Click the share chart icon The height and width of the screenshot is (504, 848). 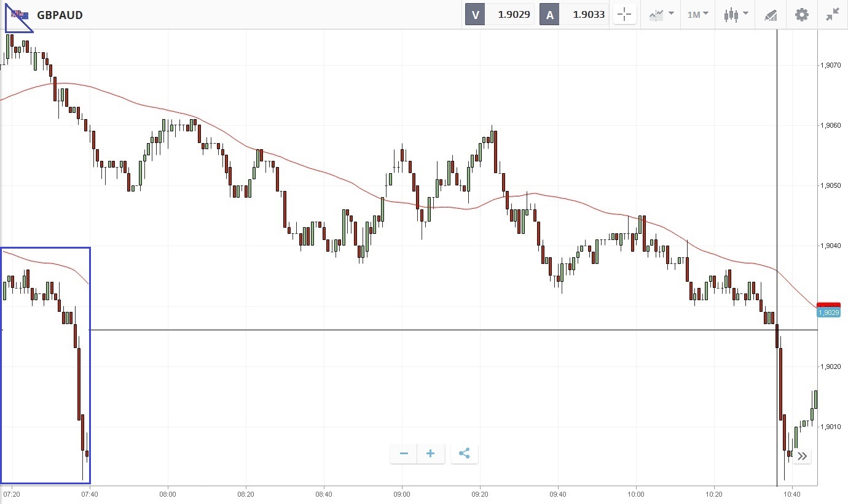(x=465, y=454)
